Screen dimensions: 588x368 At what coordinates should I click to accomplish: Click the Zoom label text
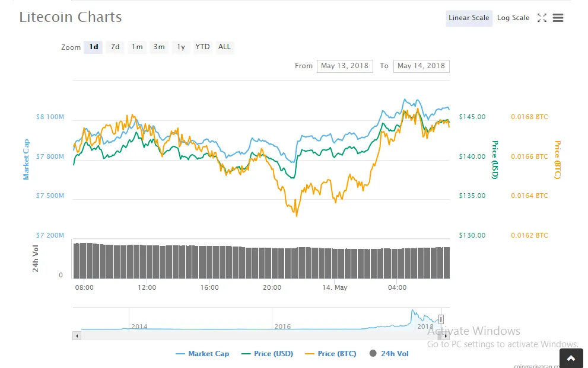click(x=71, y=47)
